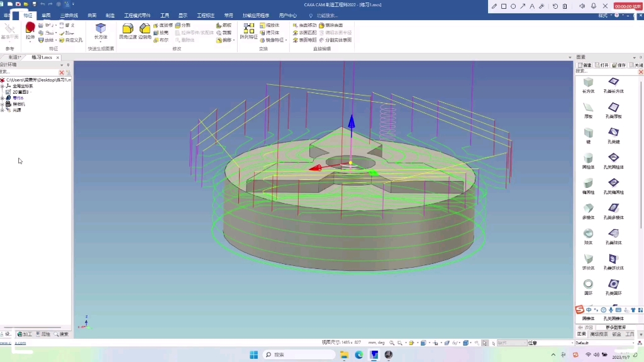Pick 孔类长方体 in the catalog panel
644x362 pixels.
coord(614,85)
